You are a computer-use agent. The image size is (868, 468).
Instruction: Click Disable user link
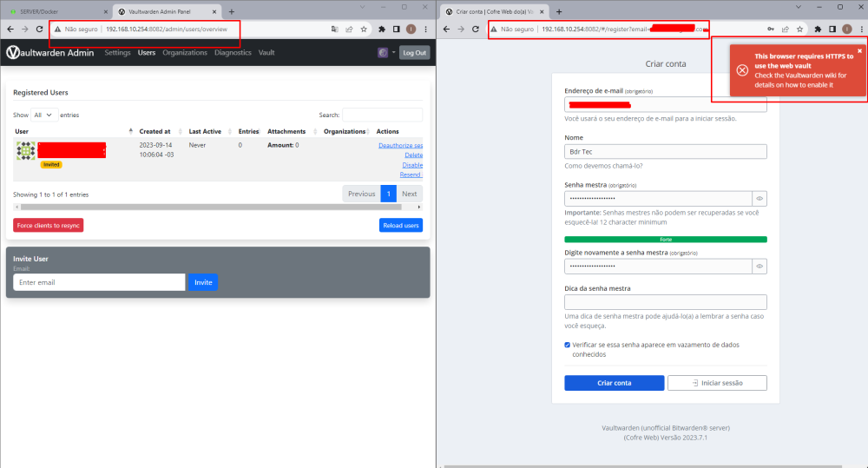[x=412, y=165]
